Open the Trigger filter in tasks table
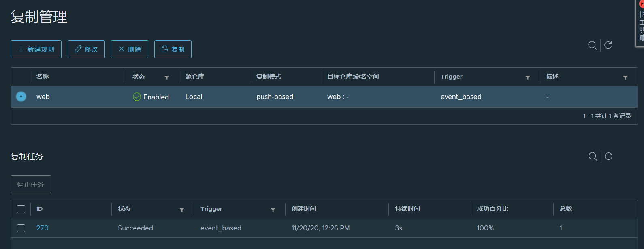The height and width of the screenshot is (249, 644). pyautogui.click(x=273, y=210)
